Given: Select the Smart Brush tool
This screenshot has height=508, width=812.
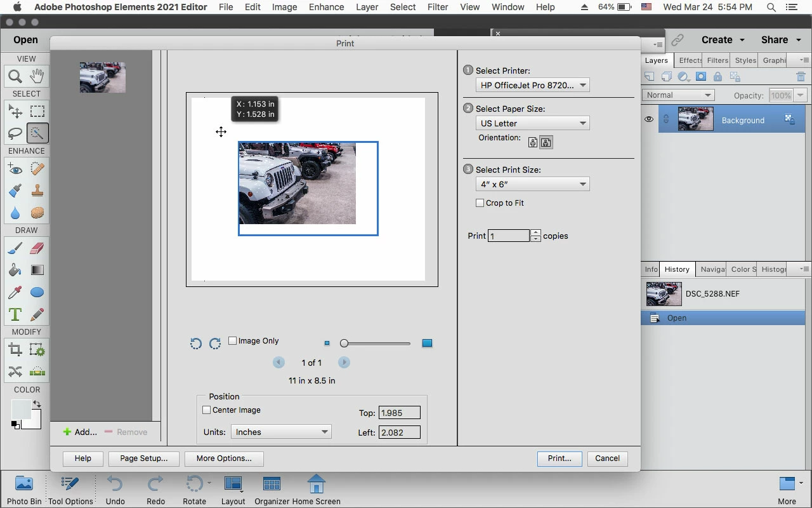Looking at the screenshot, I should (x=15, y=190).
